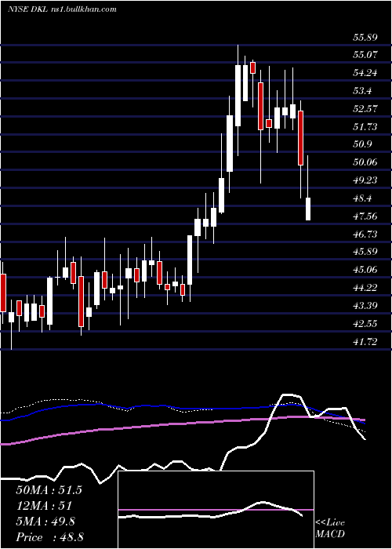Click the long red candle from 52.57 to 50.06

(x=300, y=138)
